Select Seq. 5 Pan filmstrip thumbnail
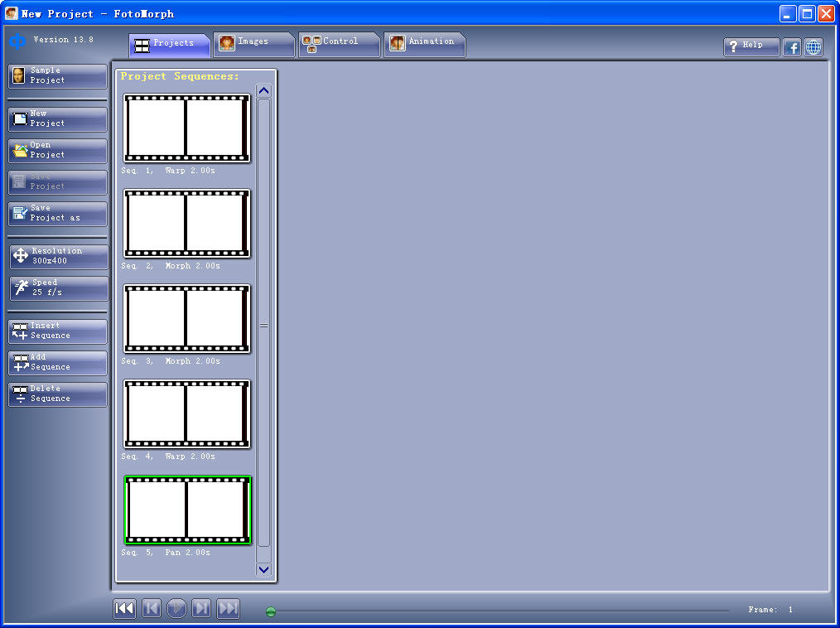The width and height of the screenshot is (840, 628). [x=187, y=510]
